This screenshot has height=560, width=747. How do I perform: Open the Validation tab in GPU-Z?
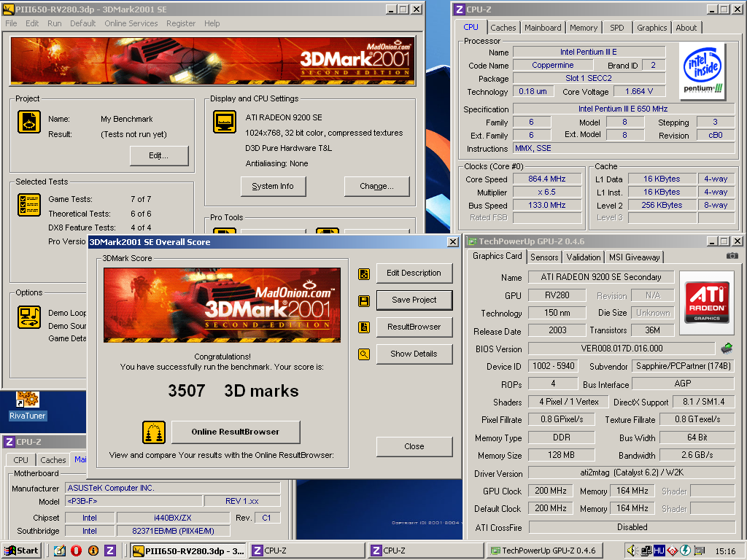point(583,257)
